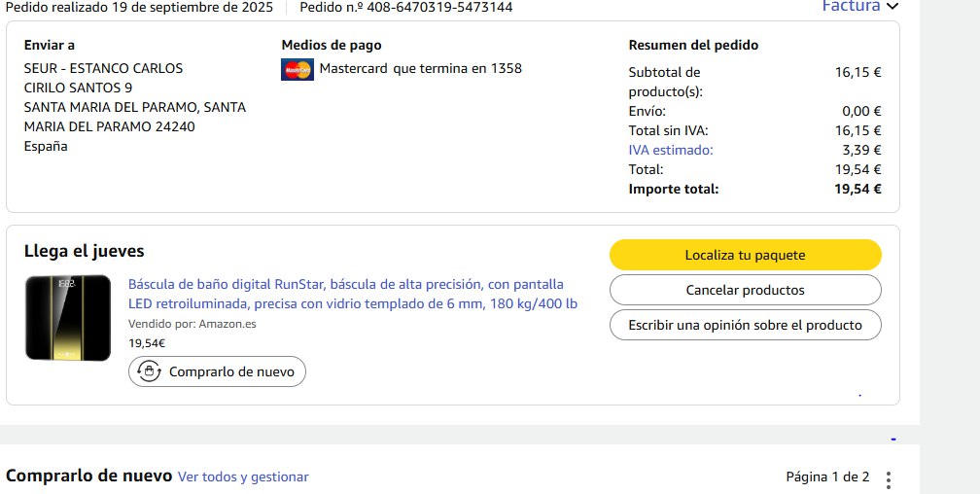Click Comprarlo de nuevo button
The image size is (980, 494).
[217, 371]
